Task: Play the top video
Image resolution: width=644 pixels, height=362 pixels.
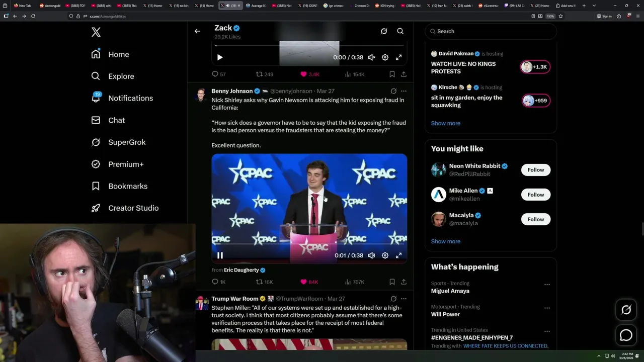Action: (x=220, y=57)
